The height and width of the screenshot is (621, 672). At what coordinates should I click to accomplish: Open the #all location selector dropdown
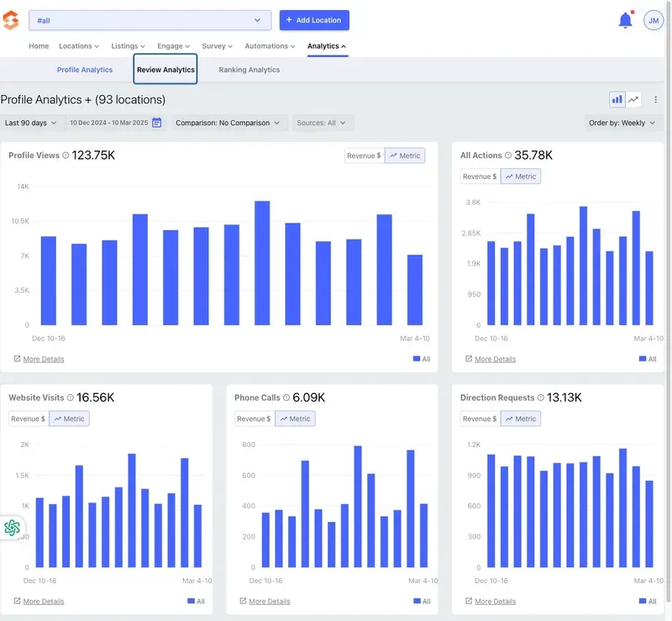[150, 20]
